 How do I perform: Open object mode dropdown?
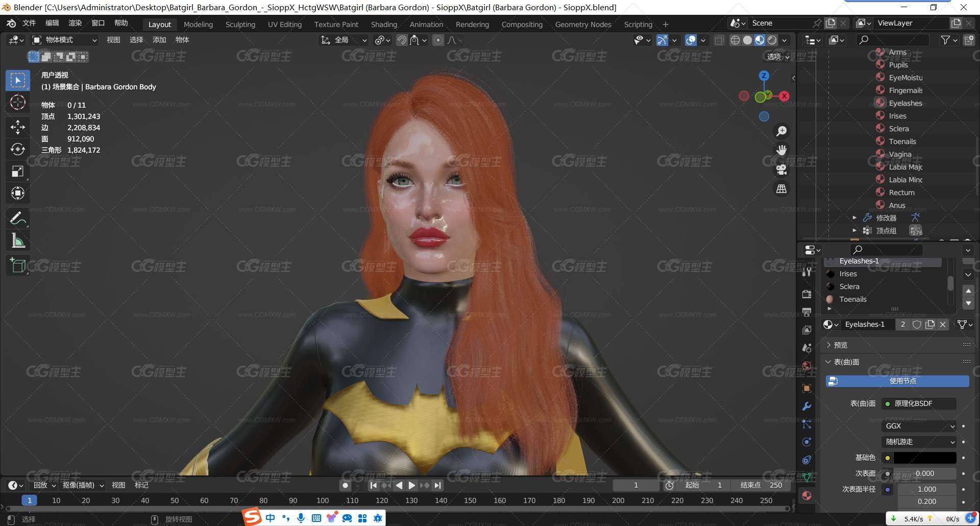coord(65,40)
